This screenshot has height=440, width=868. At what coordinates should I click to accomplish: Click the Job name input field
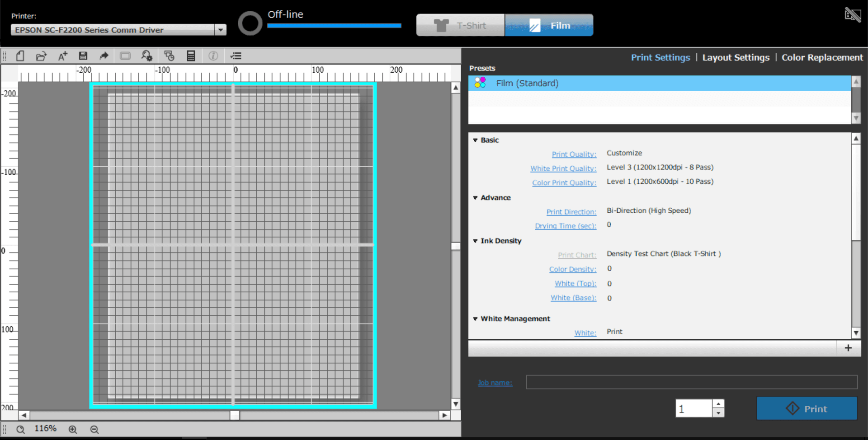691,382
